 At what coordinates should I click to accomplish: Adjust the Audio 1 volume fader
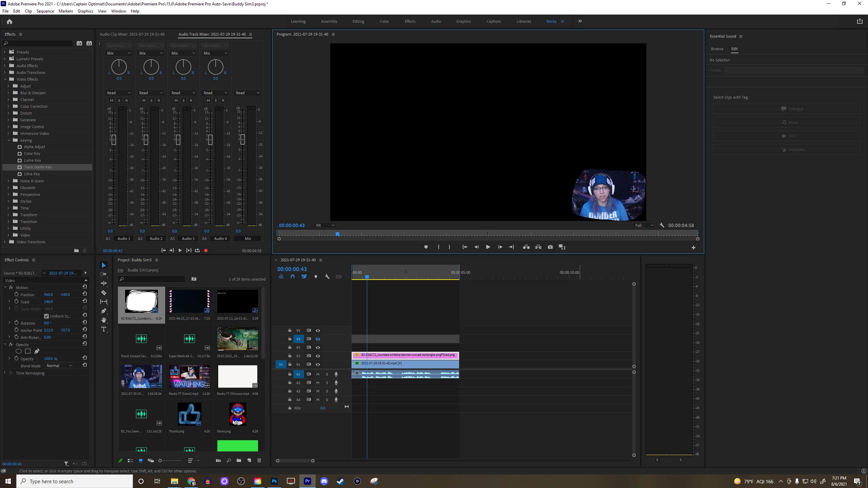pos(114,139)
